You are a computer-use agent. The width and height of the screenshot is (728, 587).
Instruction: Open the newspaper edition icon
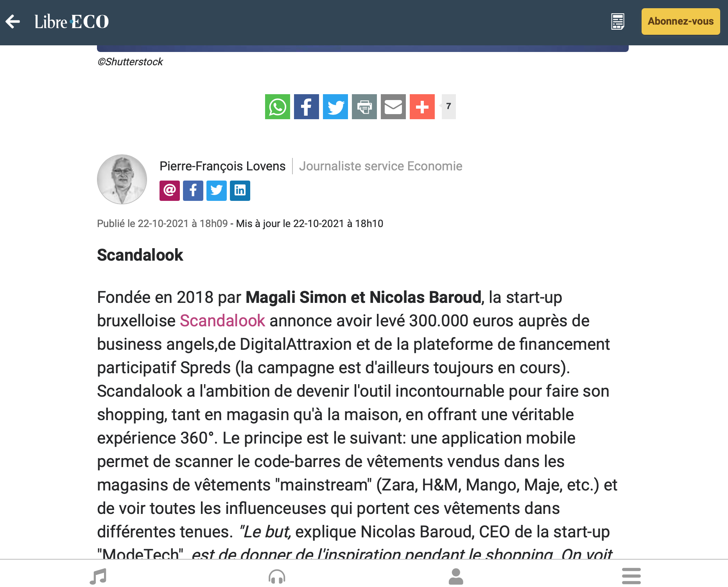point(618,21)
